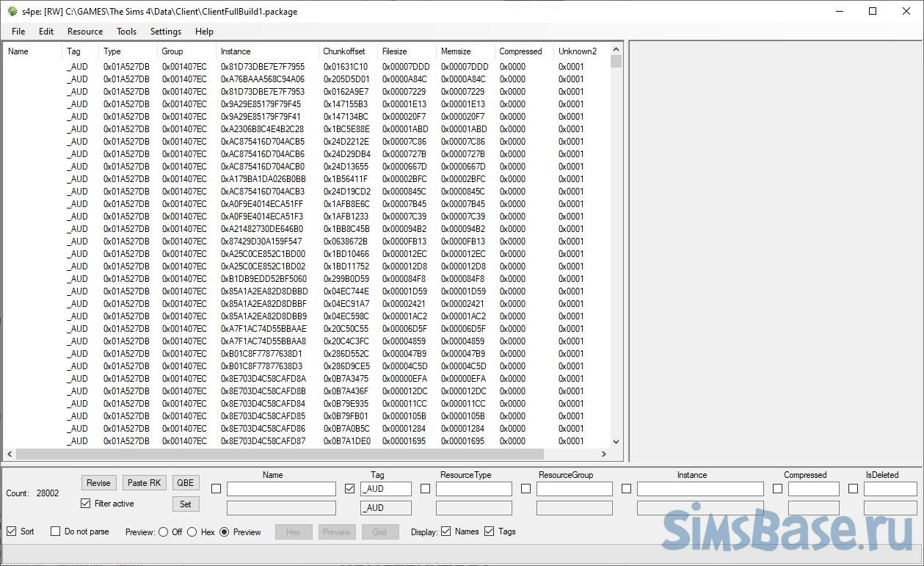Open the Resource menu
The height and width of the screenshot is (566, 924).
coord(85,32)
